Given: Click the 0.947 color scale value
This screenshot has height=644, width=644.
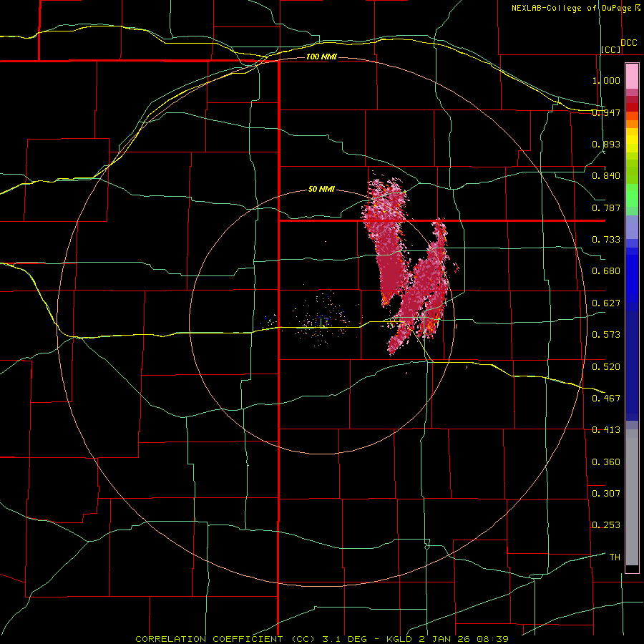Looking at the screenshot, I should (606, 112).
